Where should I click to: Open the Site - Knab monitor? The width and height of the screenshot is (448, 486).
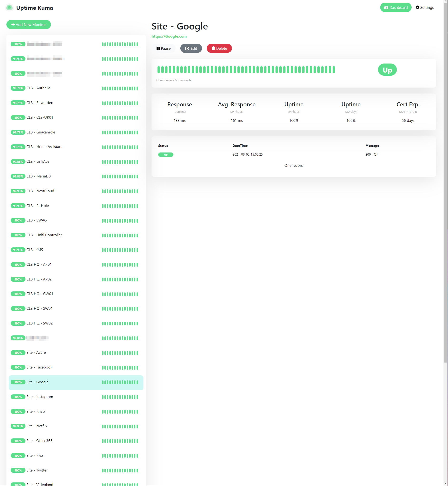pyautogui.click(x=76, y=412)
